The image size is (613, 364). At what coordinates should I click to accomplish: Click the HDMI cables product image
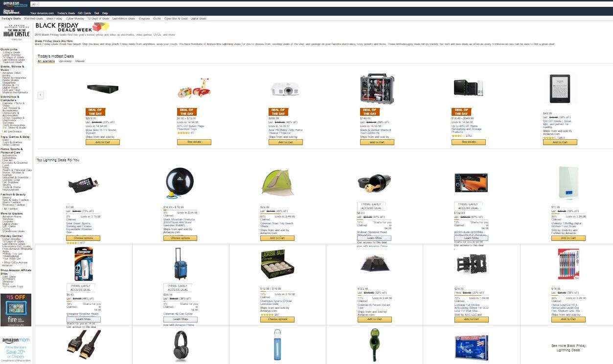[83, 345]
